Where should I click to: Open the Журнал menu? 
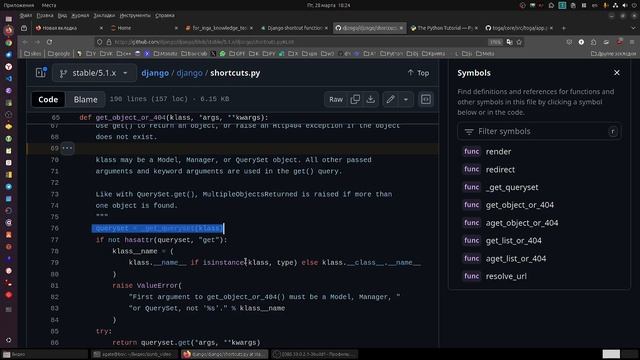tap(80, 16)
